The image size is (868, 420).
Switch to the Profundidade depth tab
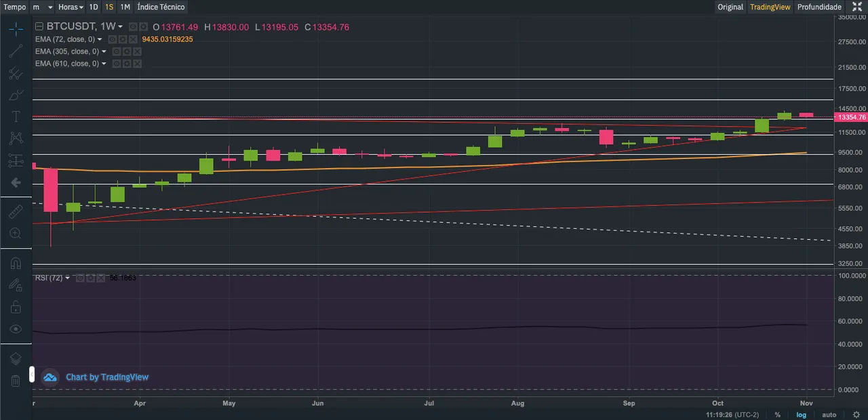(x=819, y=7)
